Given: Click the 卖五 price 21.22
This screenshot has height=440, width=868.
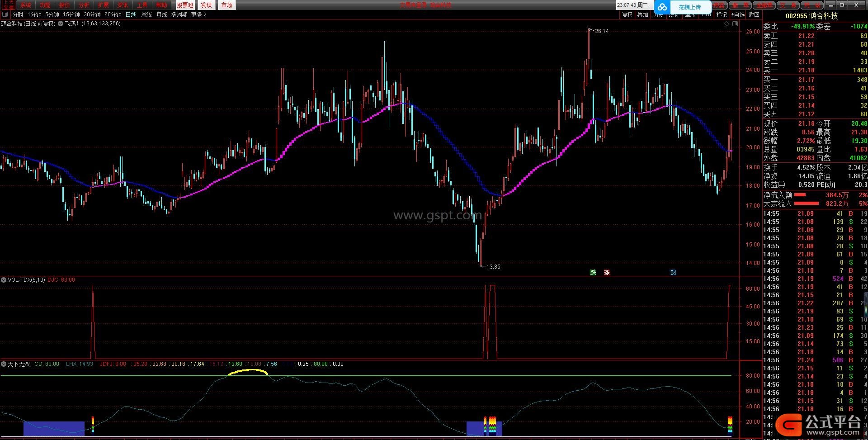Looking at the screenshot, I should point(806,36).
